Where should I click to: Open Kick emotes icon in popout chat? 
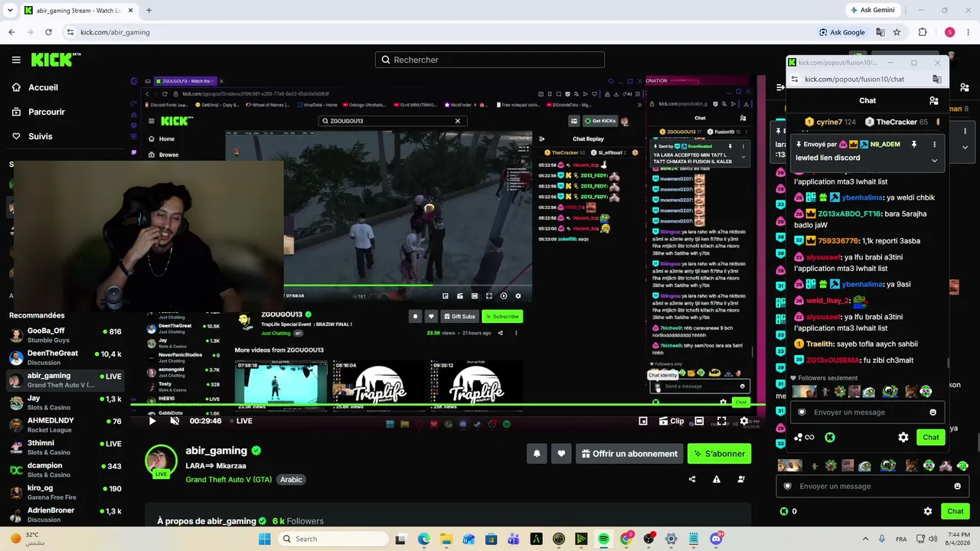click(x=830, y=437)
